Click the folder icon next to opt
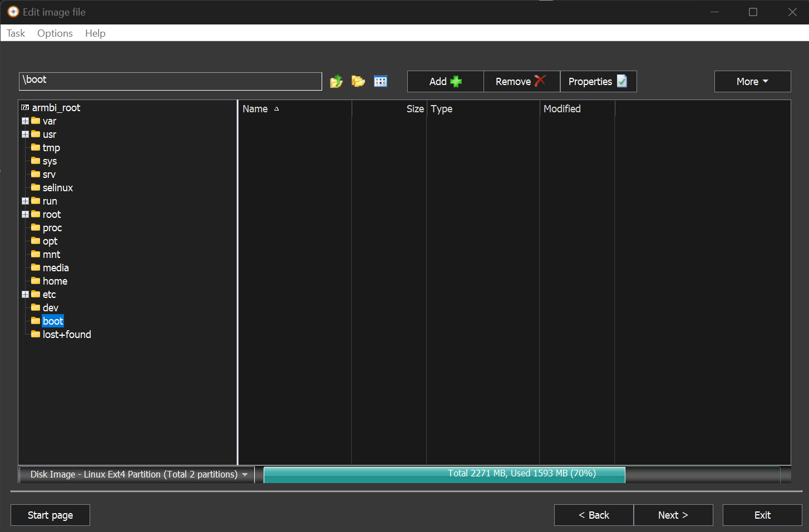 click(36, 241)
